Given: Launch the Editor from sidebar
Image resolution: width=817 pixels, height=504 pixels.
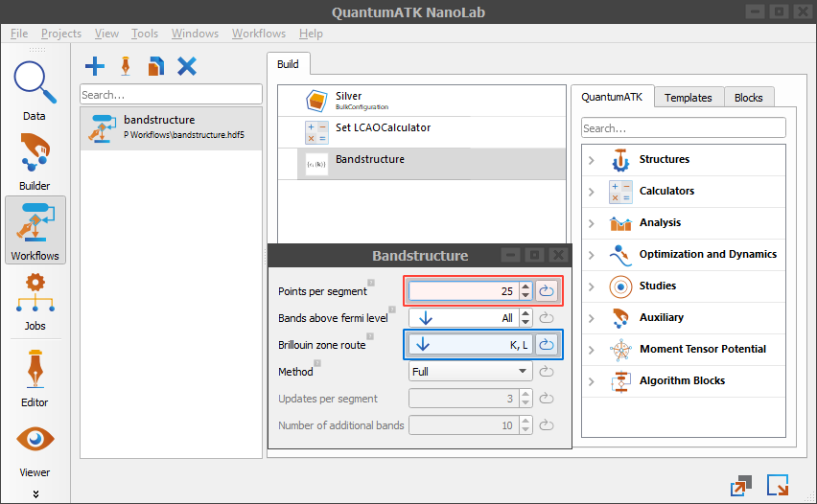Looking at the screenshot, I should [x=35, y=378].
